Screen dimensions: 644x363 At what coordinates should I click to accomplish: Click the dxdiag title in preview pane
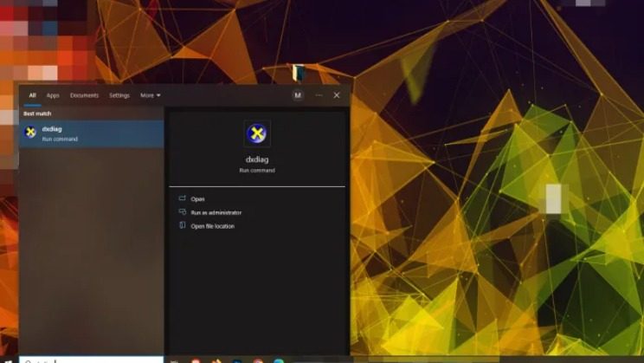click(257, 159)
